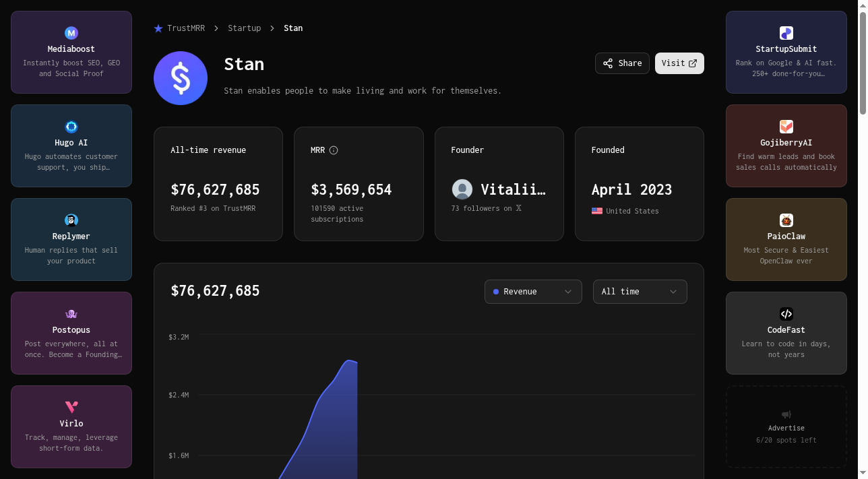Open the Virlo ad title
Screen dimensions: 868x479
71,424
